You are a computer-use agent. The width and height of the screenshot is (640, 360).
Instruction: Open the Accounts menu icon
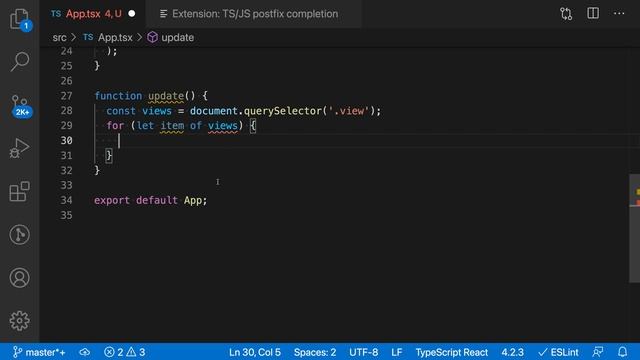click(x=20, y=278)
